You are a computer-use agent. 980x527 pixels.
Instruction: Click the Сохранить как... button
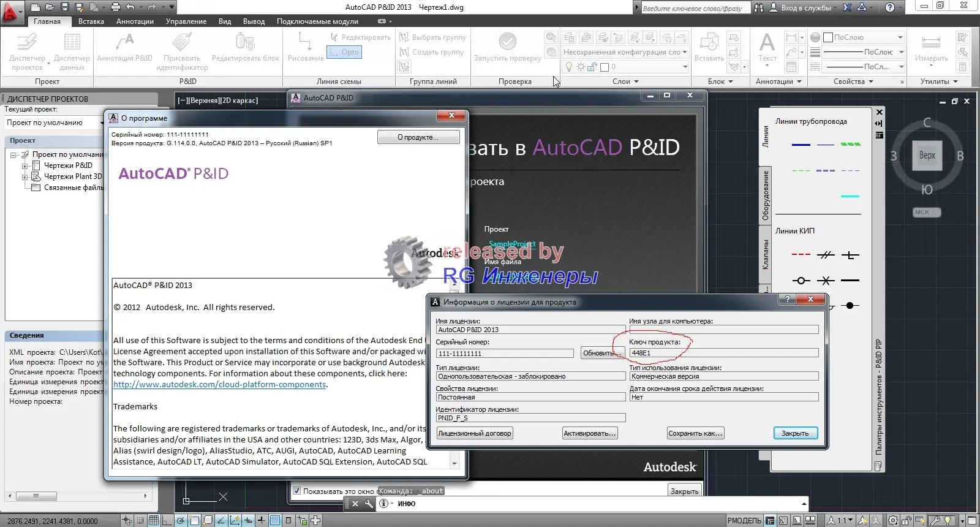point(695,433)
